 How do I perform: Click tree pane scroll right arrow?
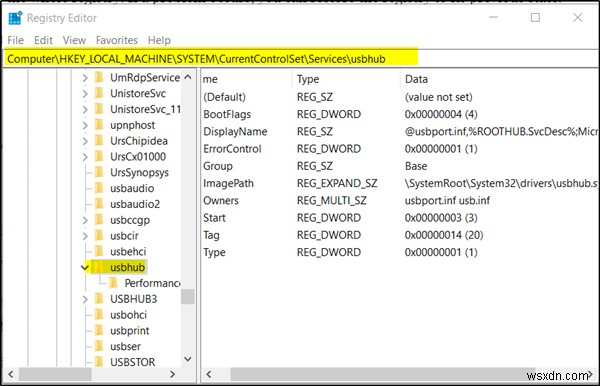click(173, 374)
